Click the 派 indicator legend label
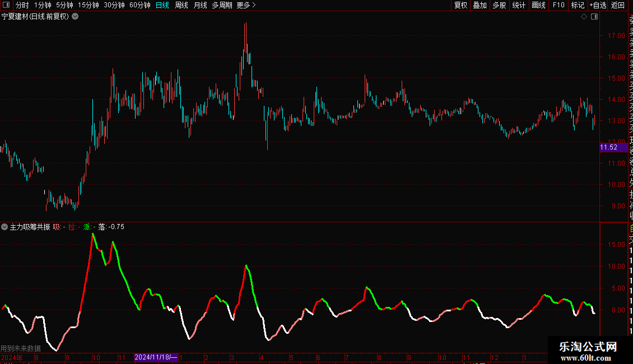 click(x=89, y=227)
